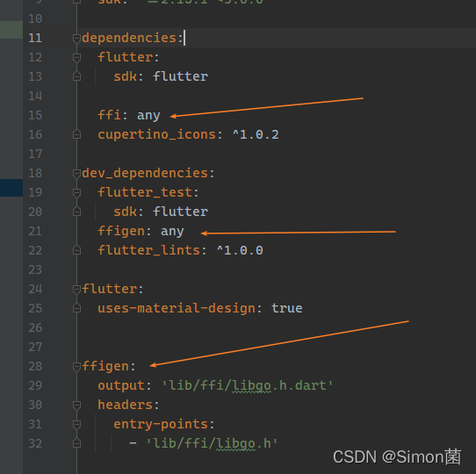Select line number 15 in gutter
Viewport: 476px width, 474px height.
(35, 115)
